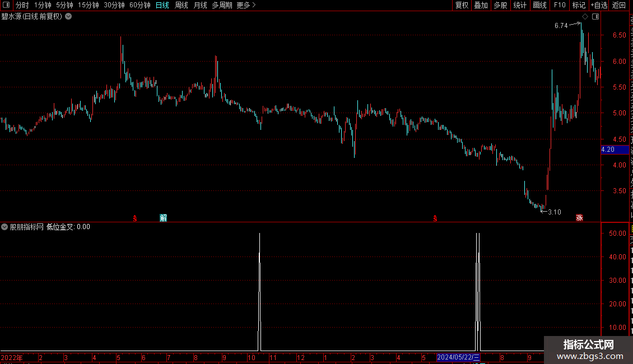Click the 标记 mark button
The height and width of the screenshot is (364, 633).
point(579,5)
